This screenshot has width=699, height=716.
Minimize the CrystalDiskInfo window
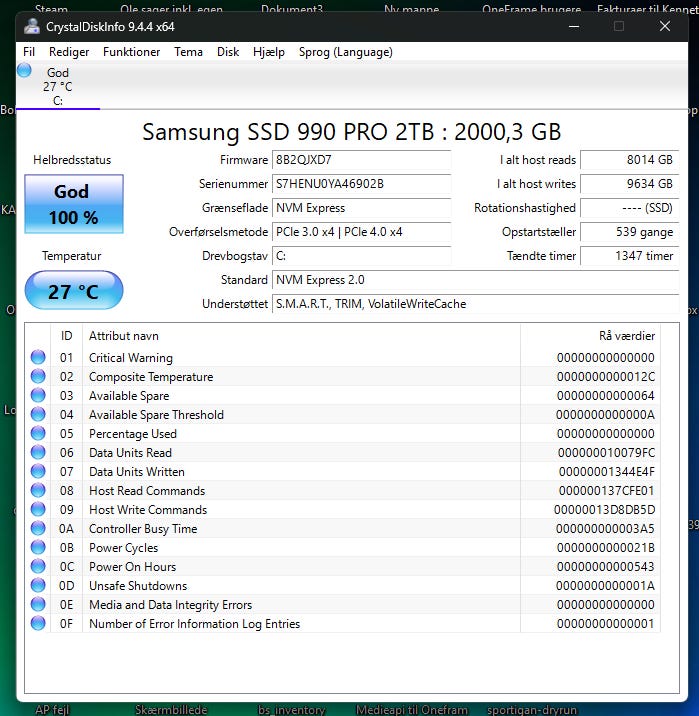[x=574, y=26]
